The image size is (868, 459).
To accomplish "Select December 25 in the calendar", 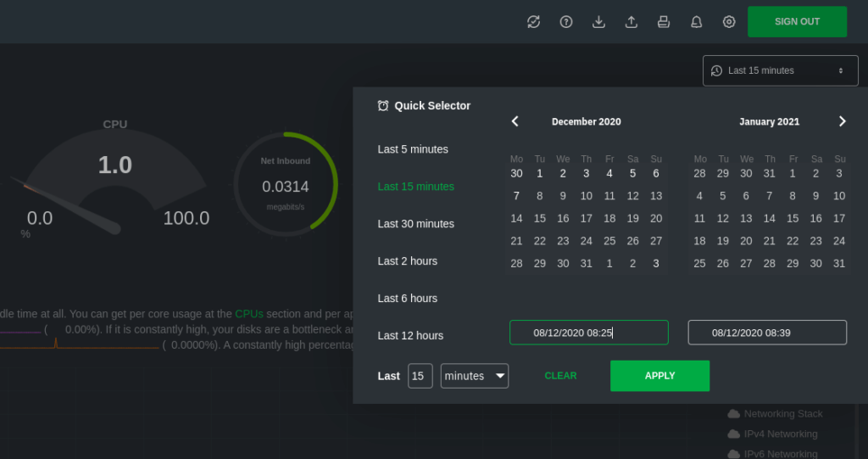I will click(x=609, y=241).
